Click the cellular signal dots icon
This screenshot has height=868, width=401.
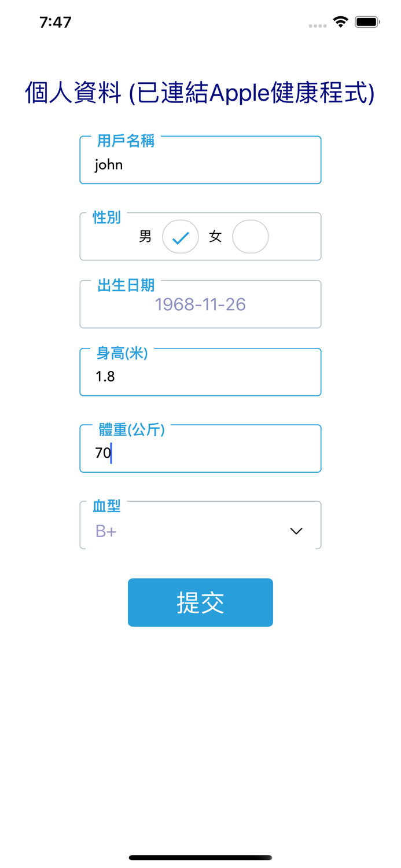click(318, 25)
